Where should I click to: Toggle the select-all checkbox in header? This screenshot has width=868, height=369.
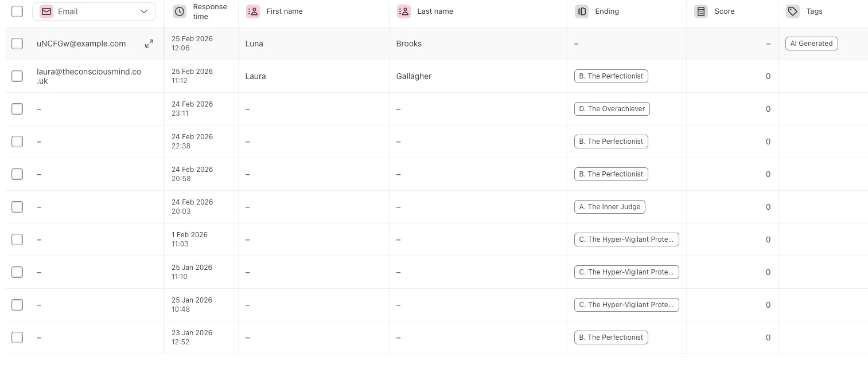pyautogui.click(x=17, y=11)
